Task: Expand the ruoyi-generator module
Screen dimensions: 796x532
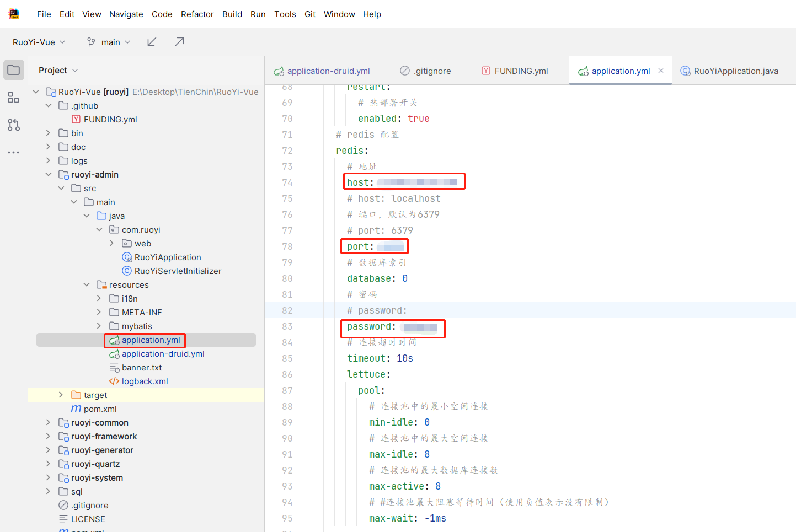Action: tap(49, 450)
